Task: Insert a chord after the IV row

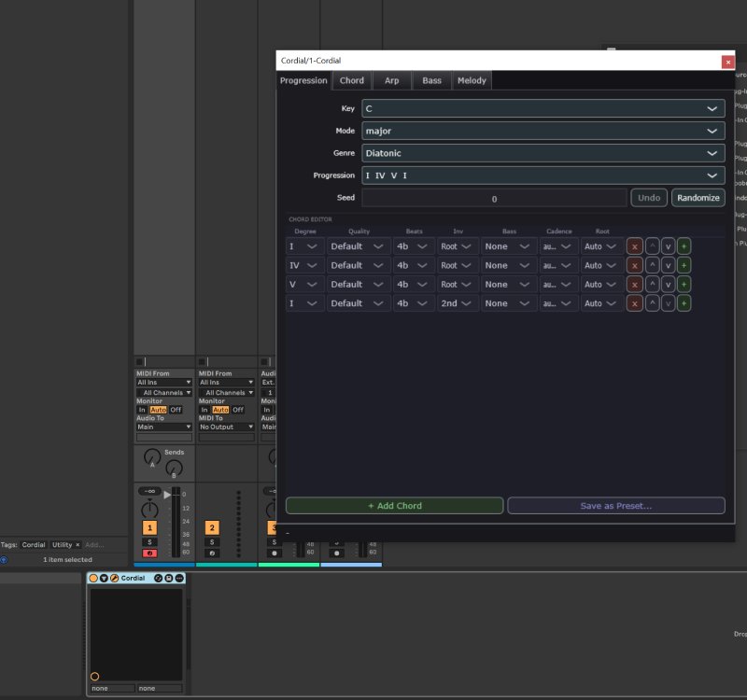Action: pos(684,266)
